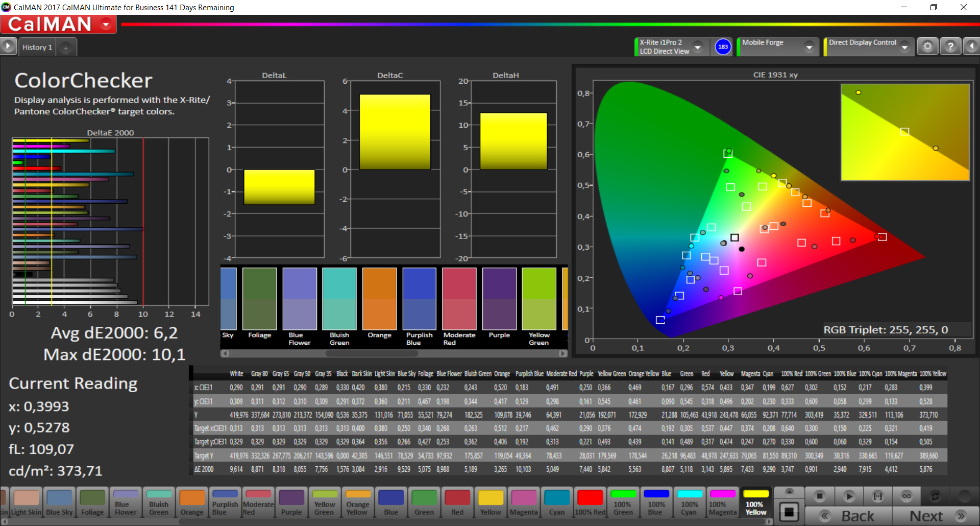
Task: Click the large black pattern square button
Action: click(789, 511)
